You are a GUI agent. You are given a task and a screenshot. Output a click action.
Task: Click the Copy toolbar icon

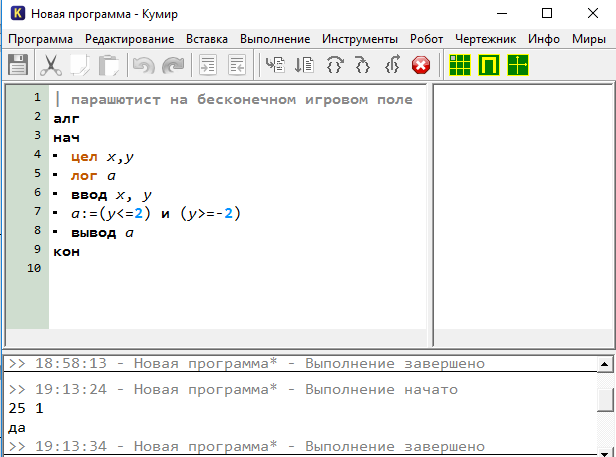[x=80, y=65]
